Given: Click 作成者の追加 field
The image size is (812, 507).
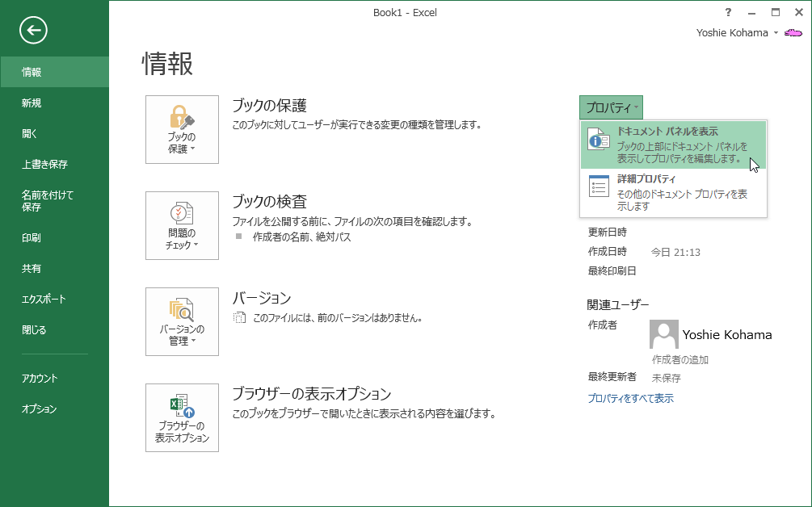Looking at the screenshot, I should coord(680,359).
